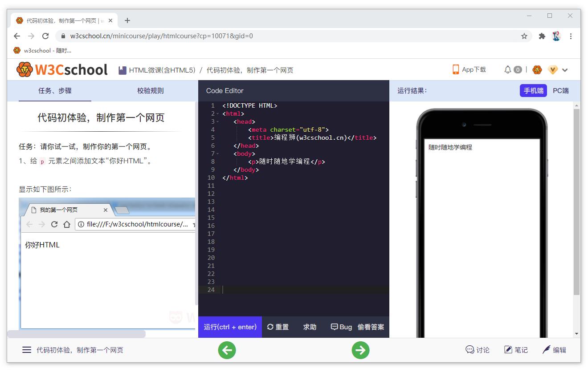Screen dimensions: 588x372
Task: Run the code with 运行 button
Action: (230, 327)
